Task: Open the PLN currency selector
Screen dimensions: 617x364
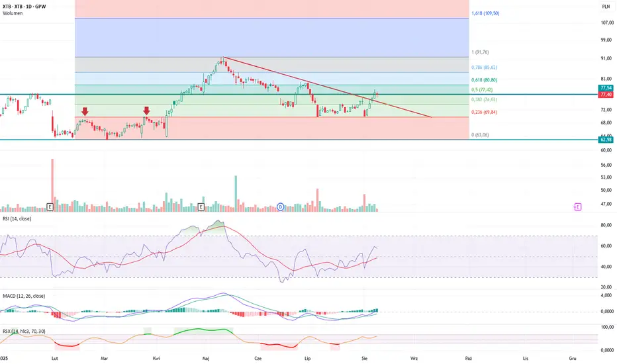Action: (606, 7)
